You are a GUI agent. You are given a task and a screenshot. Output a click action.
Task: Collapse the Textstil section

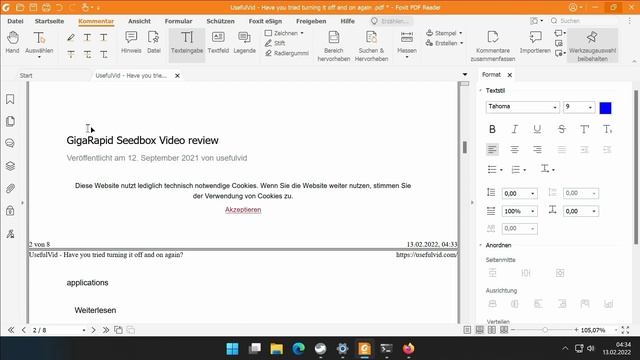coord(480,91)
